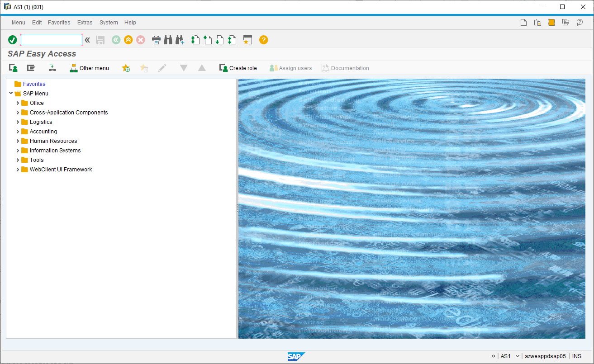Click the green Enter checkmark icon
Viewport: 594px width, 364px height.
tap(13, 40)
